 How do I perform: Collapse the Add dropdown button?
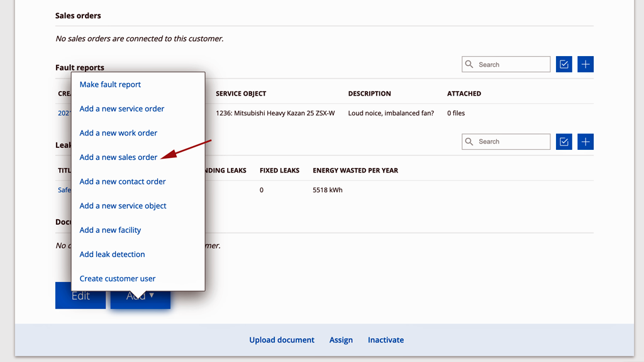point(140,299)
